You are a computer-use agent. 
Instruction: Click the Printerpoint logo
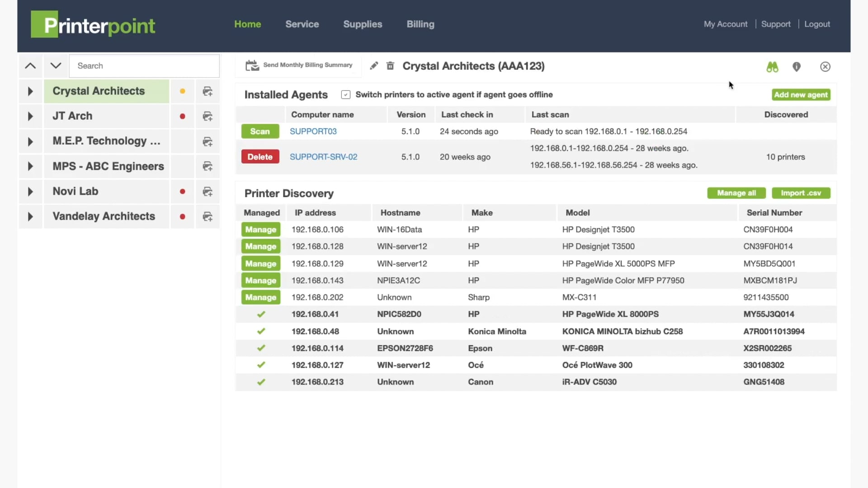93,24
